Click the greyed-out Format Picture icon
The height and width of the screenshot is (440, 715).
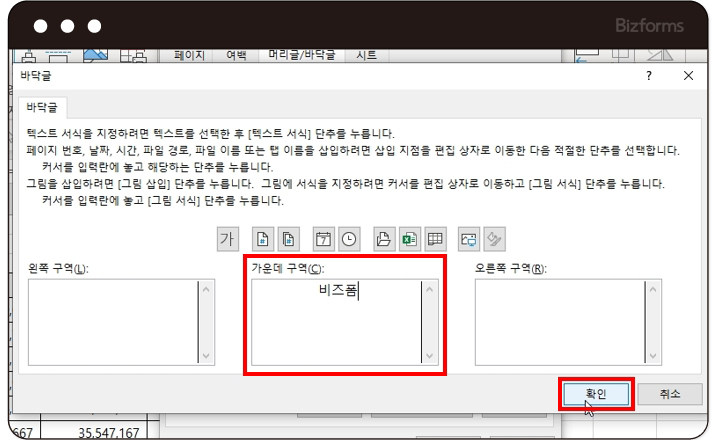pyautogui.click(x=494, y=239)
